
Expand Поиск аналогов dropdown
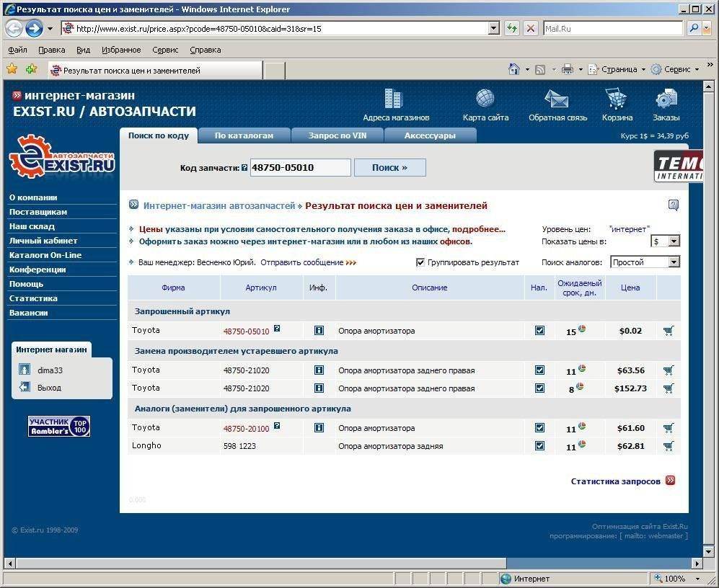pos(674,262)
